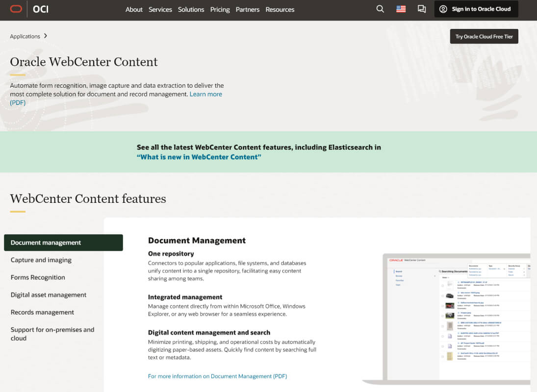Open "What is new in WebCenter Content" link
Screen dimensions: 537x392
(x=199, y=157)
